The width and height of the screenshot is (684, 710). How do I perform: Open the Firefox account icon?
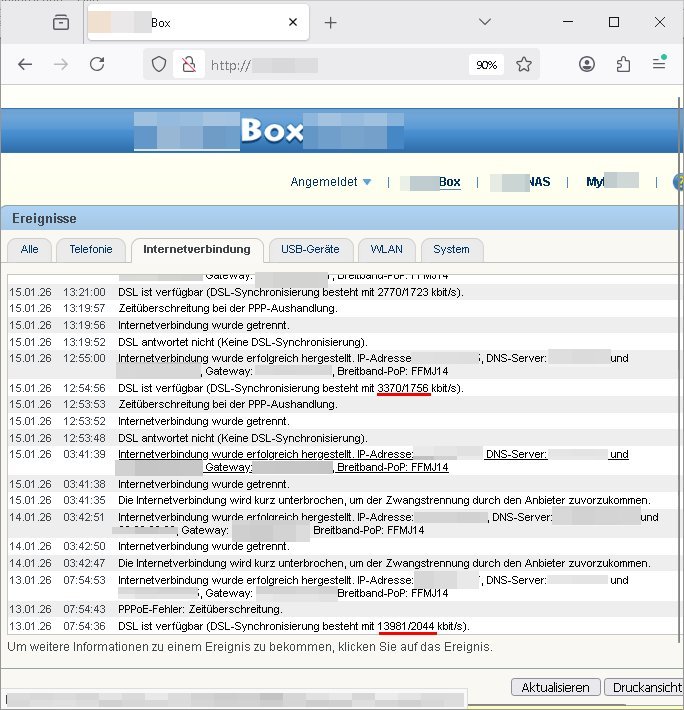click(587, 64)
